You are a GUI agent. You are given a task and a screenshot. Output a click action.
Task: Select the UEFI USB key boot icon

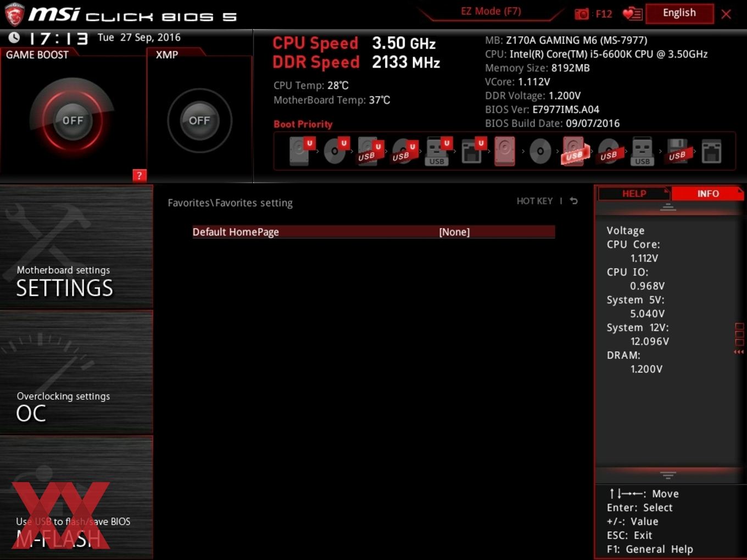(x=438, y=151)
